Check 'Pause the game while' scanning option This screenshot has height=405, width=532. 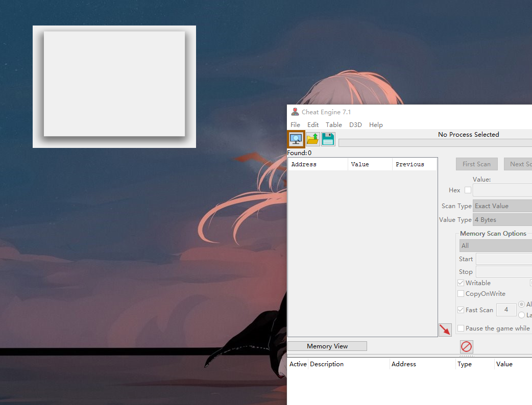tap(461, 328)
